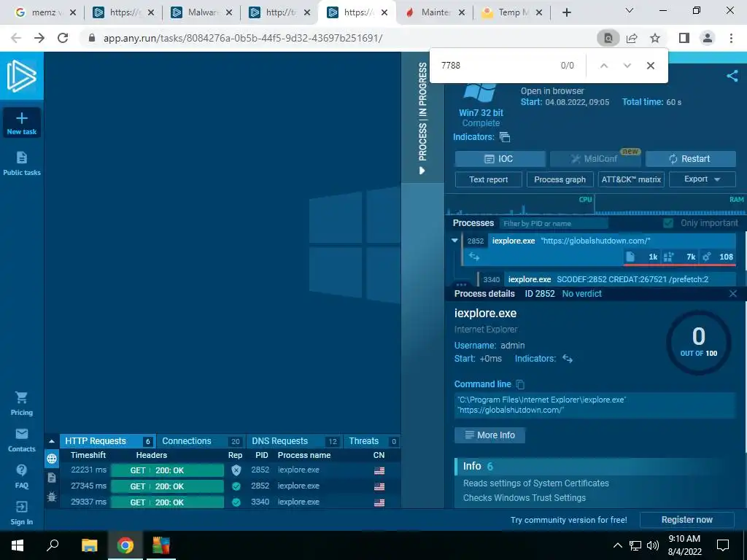Click reputation checkmark of 27345 ms request
Viewport: 747px width, 560px height.
[236, 486]
